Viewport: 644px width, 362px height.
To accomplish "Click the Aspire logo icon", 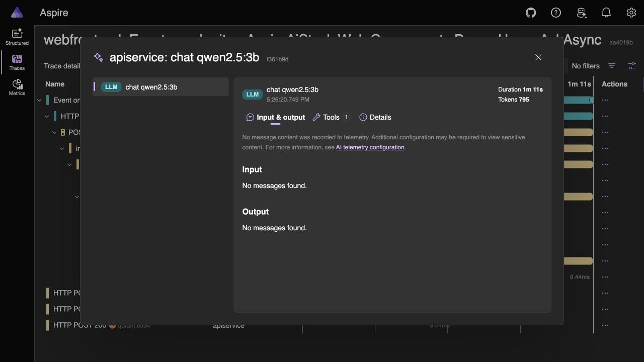I will (17, 13).
